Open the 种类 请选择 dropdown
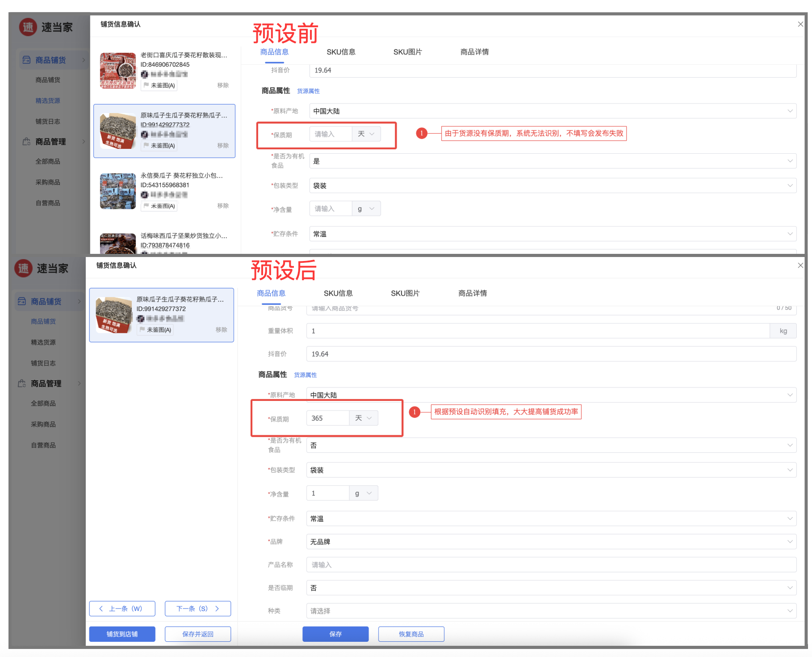This screenshot has height=657, width=812. click(x=551, y=611)
